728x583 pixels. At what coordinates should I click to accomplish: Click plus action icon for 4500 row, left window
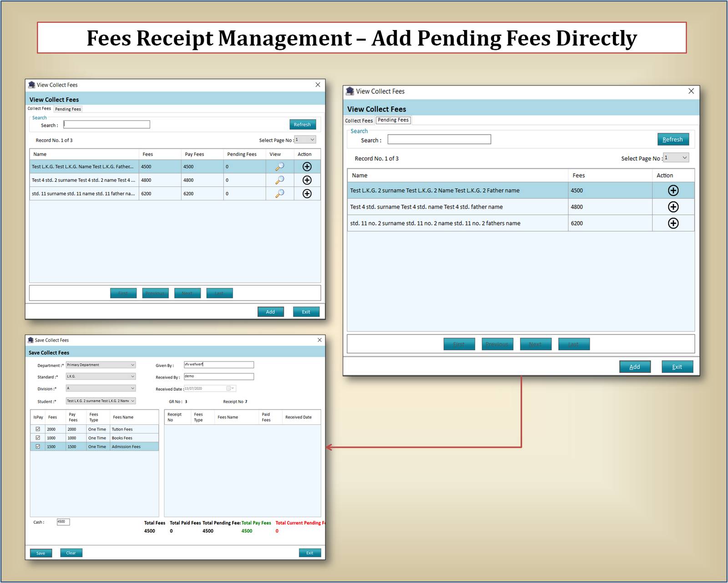click(x=307, y=166)
